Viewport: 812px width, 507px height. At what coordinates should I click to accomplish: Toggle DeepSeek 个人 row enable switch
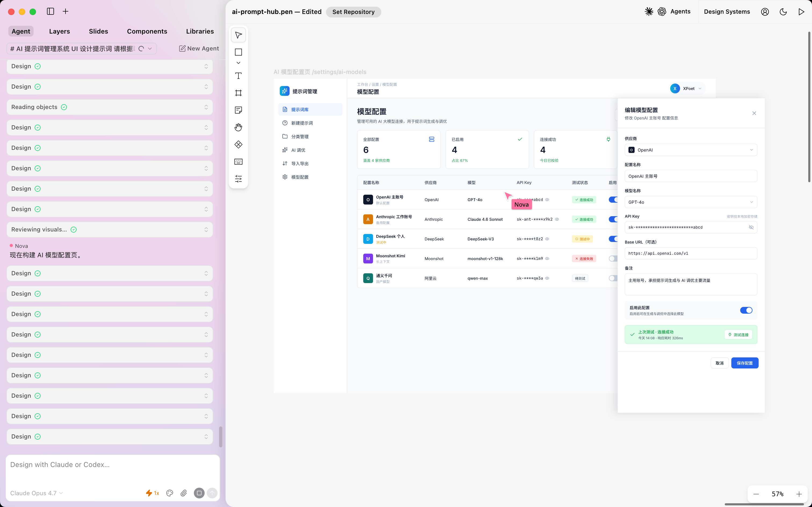click(613, 239)
